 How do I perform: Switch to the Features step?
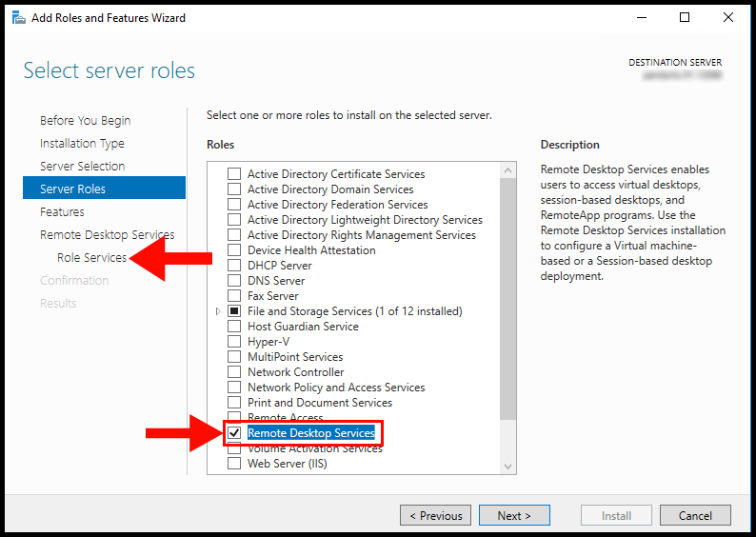pyautogui.click(x=62, y=212)
